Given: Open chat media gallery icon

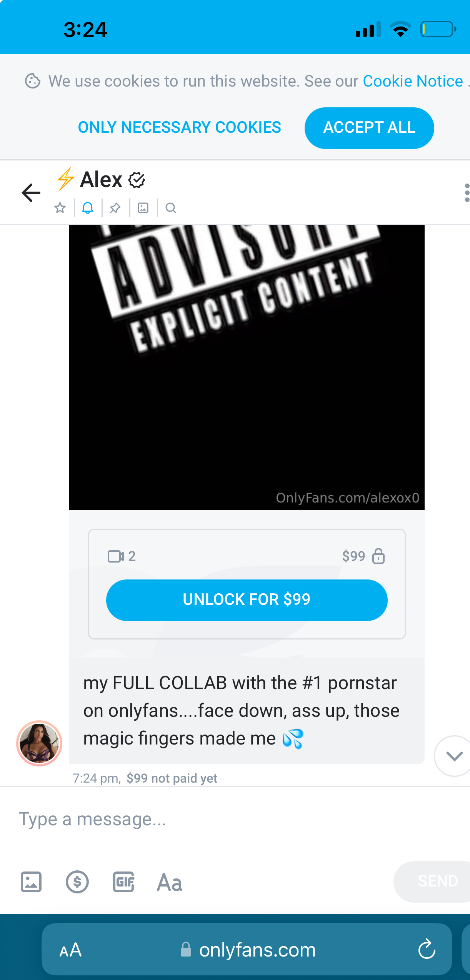Looking at the screenshot, I should [143, 208].
